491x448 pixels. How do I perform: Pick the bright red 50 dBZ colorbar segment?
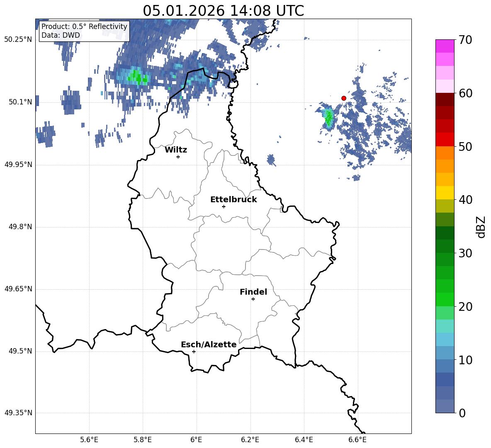pyautogui.click(x=445, y=139)
